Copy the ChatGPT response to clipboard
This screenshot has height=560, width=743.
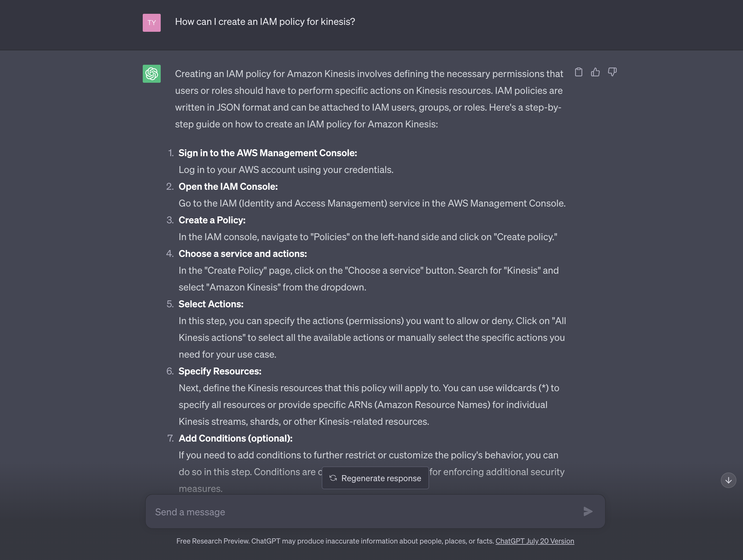click(578, 72)
